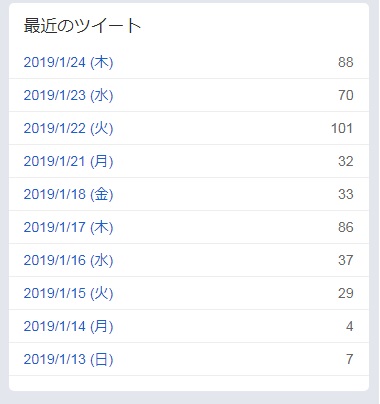This screenshot has width=380, height=404.
Task: Click the tweet count 33
Action: (346, 194)
